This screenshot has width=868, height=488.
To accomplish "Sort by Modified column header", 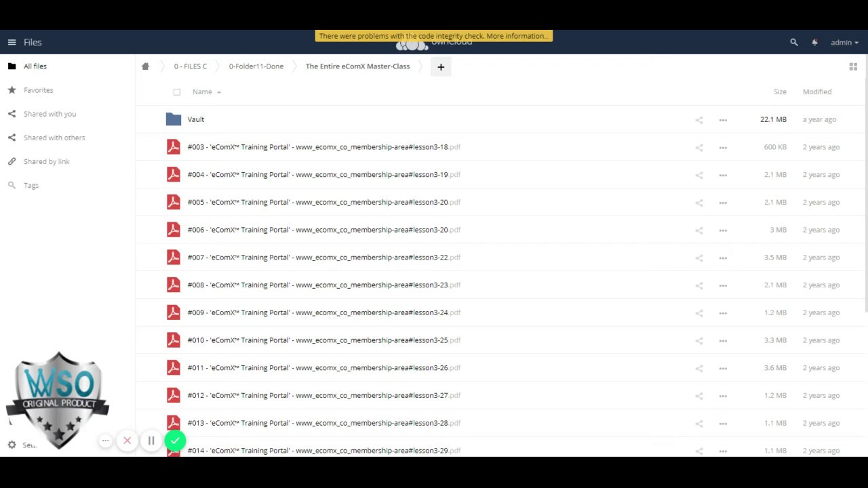I will coord(817,91).
